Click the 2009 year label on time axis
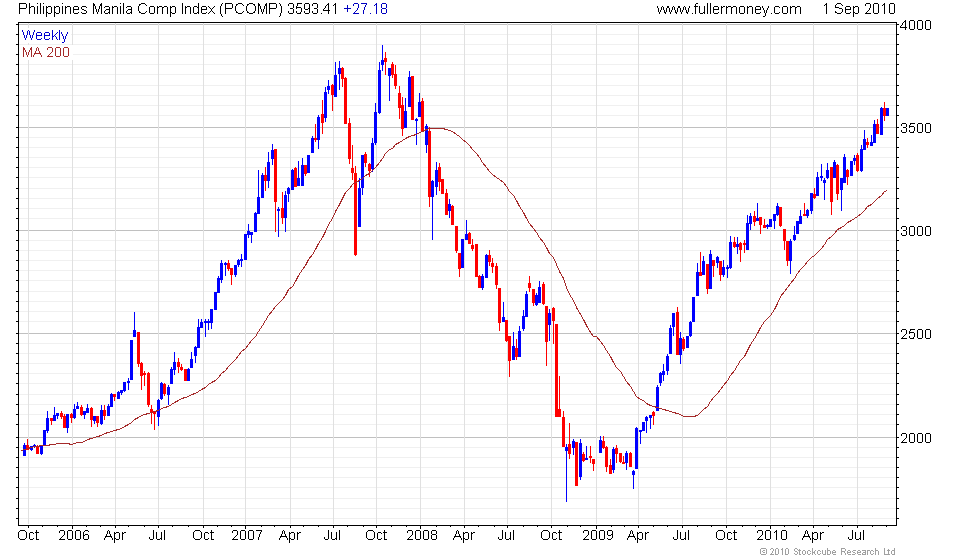 pos(598,536)
